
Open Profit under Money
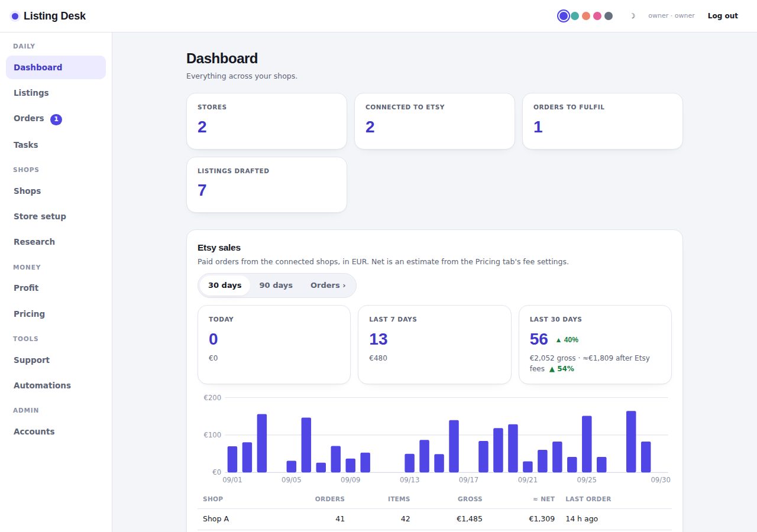click(56, 288)
